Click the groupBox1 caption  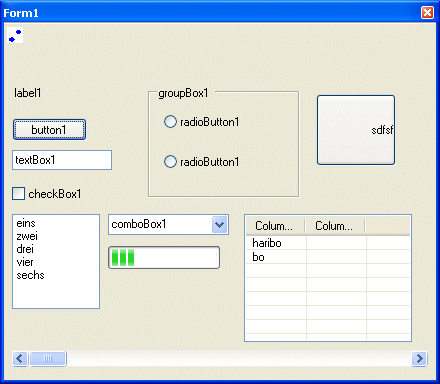[x=183, y=93]
